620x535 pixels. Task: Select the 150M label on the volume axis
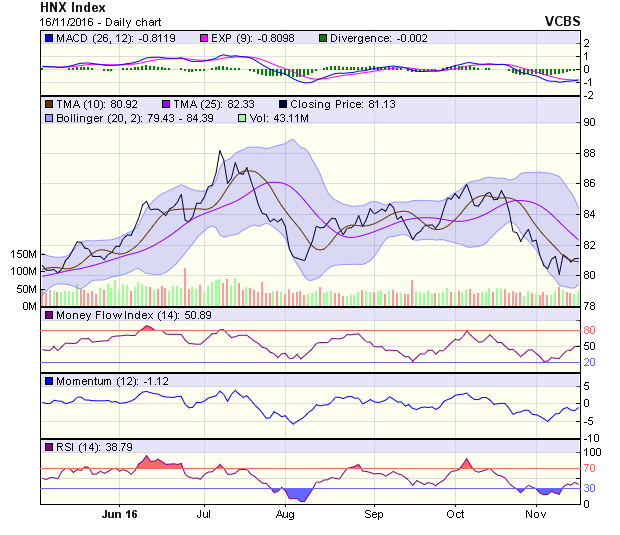22,255
